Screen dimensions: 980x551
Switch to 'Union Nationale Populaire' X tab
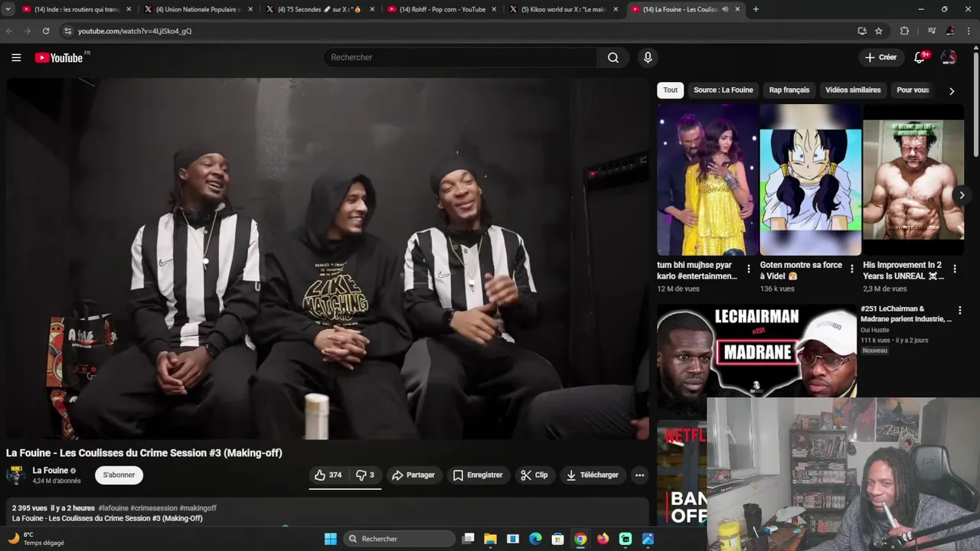tap(198, 9)
